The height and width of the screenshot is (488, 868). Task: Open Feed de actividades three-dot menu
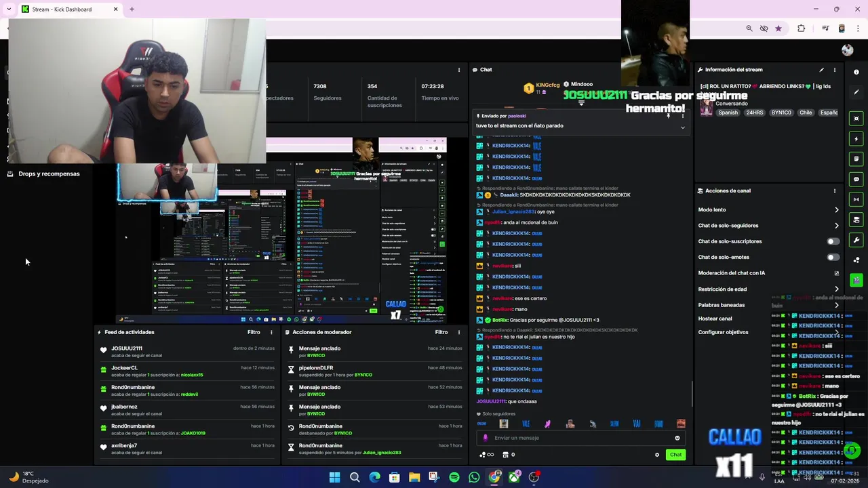[x=271, y=332]
